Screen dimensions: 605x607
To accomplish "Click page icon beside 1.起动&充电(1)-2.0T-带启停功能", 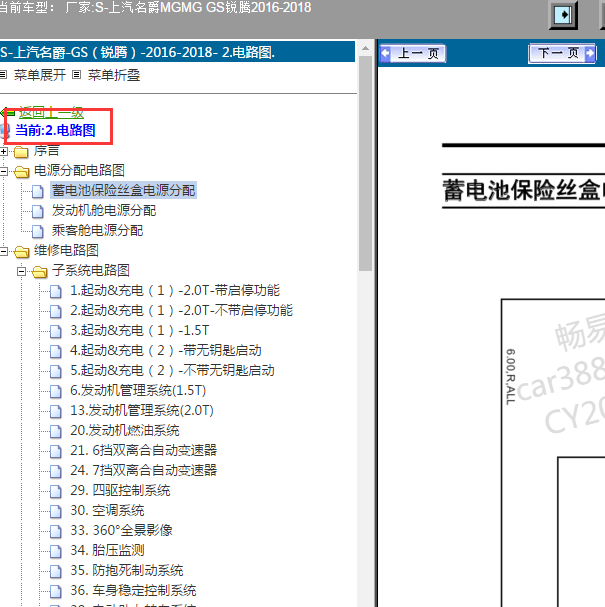I will click(56, 291).
